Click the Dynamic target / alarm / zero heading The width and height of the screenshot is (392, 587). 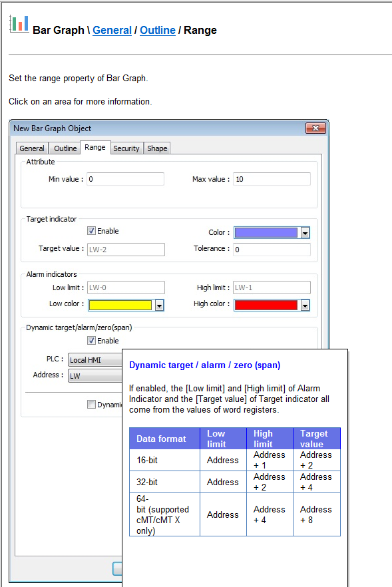click(204, 365)
